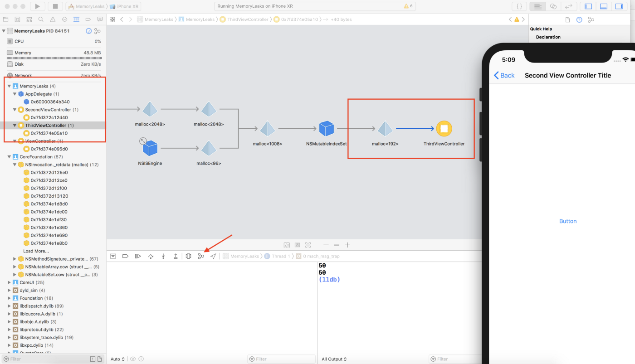Go back in editor history
This screenshot has height=364, width=635.
(122, 19)
